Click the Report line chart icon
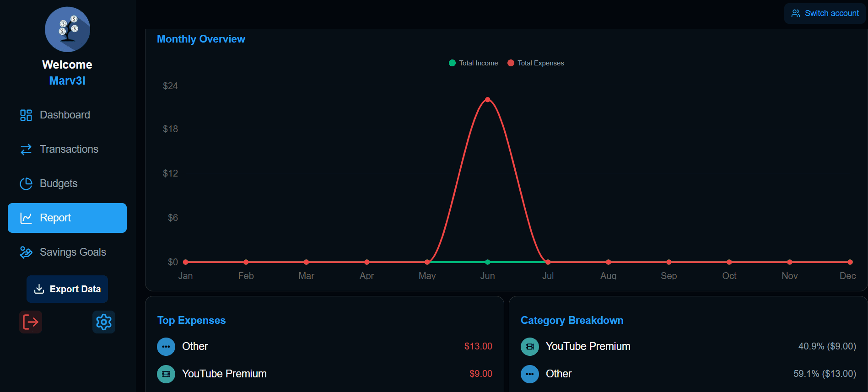The image size is (868, 392). coord(26,218)
